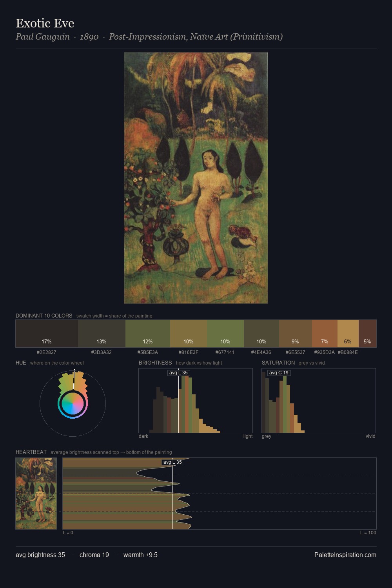The height and width of the screenshot is (588, 392).
Task: Click hex code '#3D3A32'
Action: (102, 352)
